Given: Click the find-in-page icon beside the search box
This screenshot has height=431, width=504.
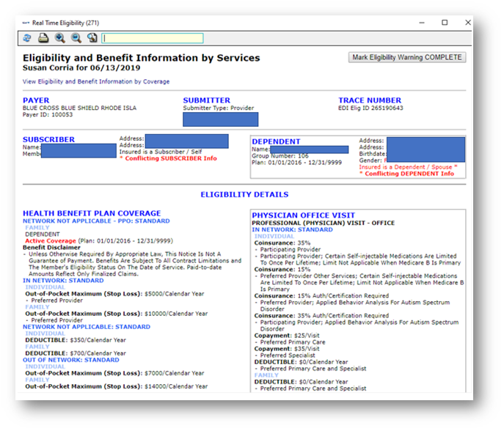Looking at the screenshot, I should point(92,38).
